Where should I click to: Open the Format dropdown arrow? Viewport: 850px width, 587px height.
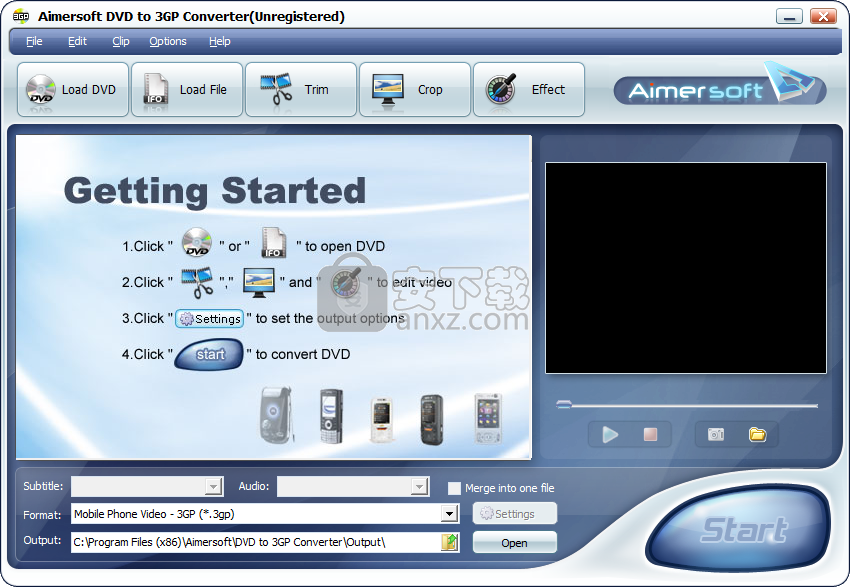[449, 513]
